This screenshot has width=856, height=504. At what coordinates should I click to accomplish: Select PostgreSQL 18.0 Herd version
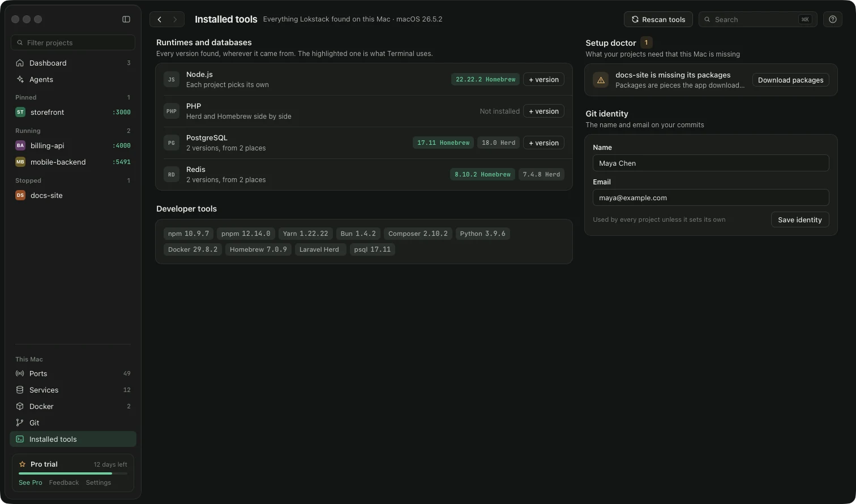(x=498, y=143)
